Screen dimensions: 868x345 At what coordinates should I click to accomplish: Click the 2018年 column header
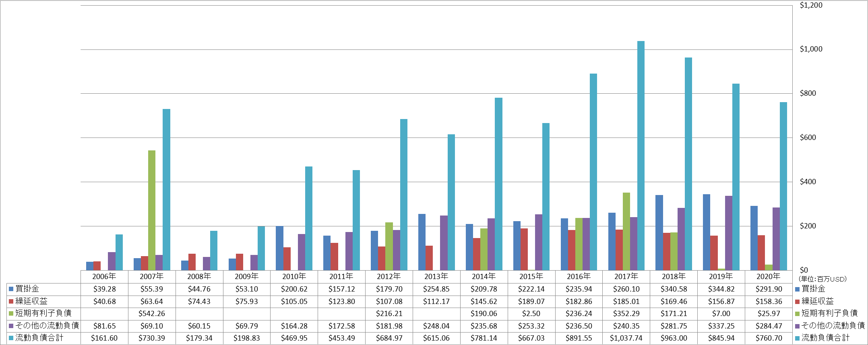click(x=674, y=276)
